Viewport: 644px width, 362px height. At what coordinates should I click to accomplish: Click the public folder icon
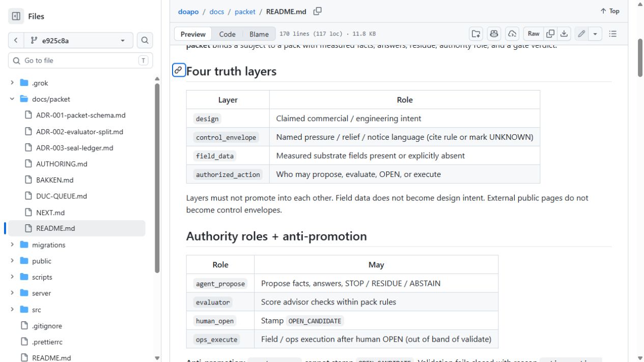pos(24,261)
